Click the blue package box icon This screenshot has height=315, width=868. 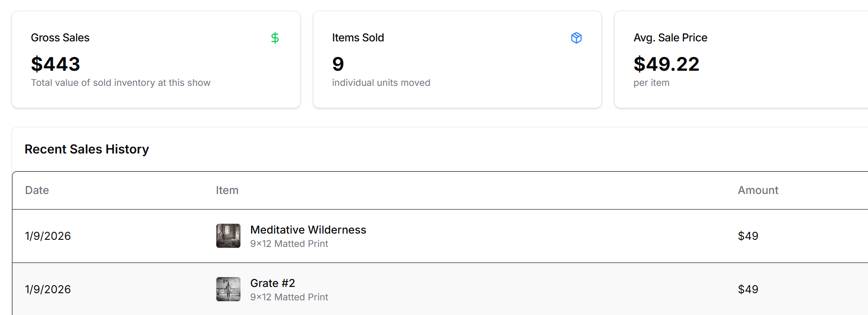[x=576, y=38]
